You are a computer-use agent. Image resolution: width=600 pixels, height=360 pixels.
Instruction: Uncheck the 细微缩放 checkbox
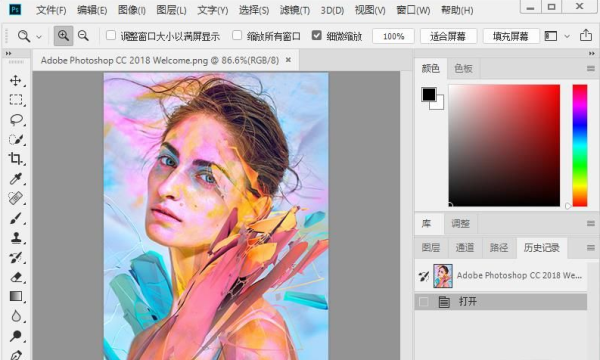click(x=316, y=36)
